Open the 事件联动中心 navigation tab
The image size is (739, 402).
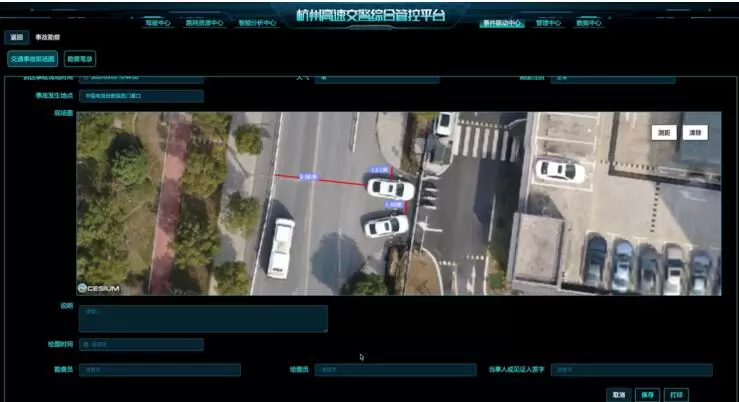(502, 23)
